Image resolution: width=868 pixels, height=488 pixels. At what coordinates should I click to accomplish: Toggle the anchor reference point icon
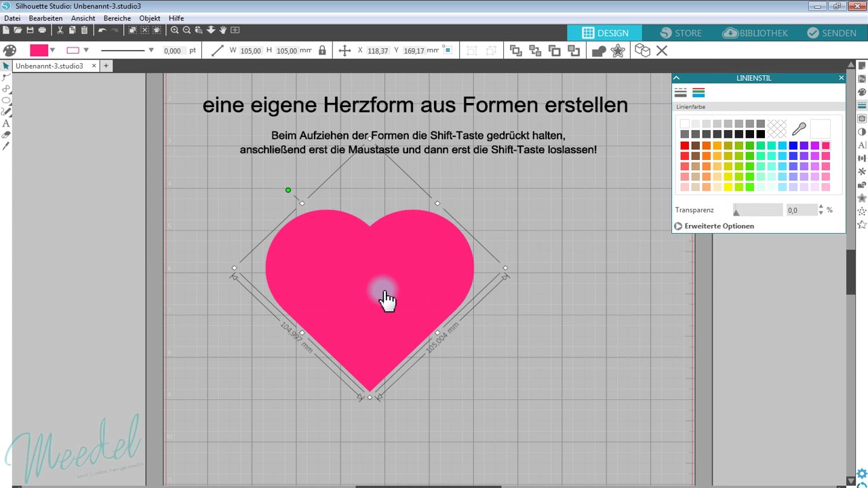pos(448,51)
